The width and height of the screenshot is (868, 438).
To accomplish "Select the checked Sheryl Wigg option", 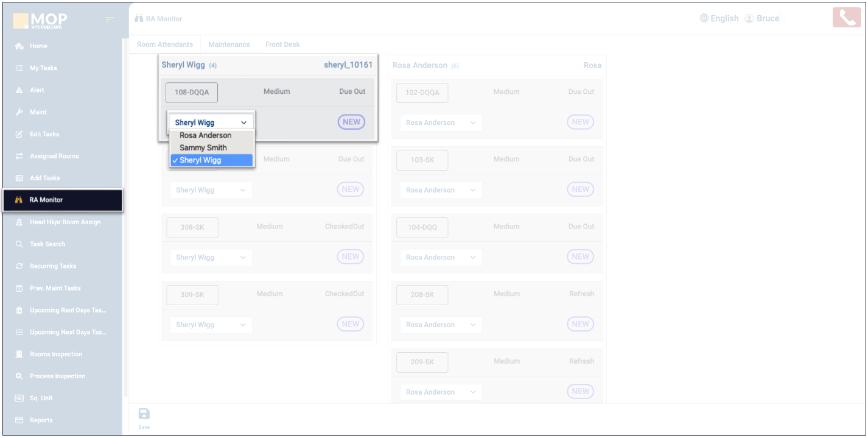I will (x=200, y=160).
